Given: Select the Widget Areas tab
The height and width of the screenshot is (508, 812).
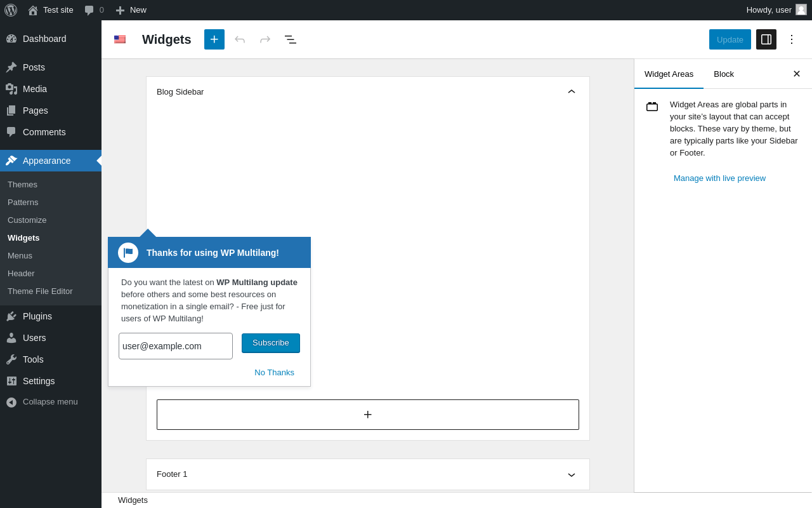Looking at the screenshot, I should coord(669,74).
